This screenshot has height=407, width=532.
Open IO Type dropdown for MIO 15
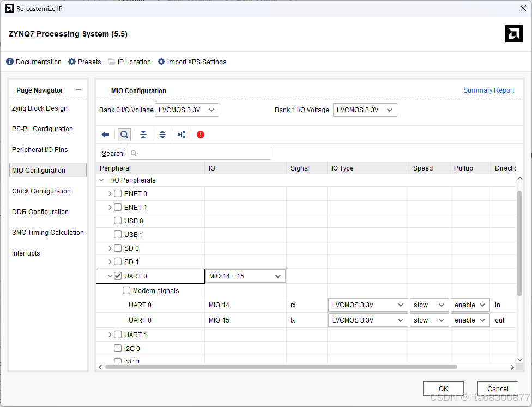pyautogui.click(x=368, y=320)
